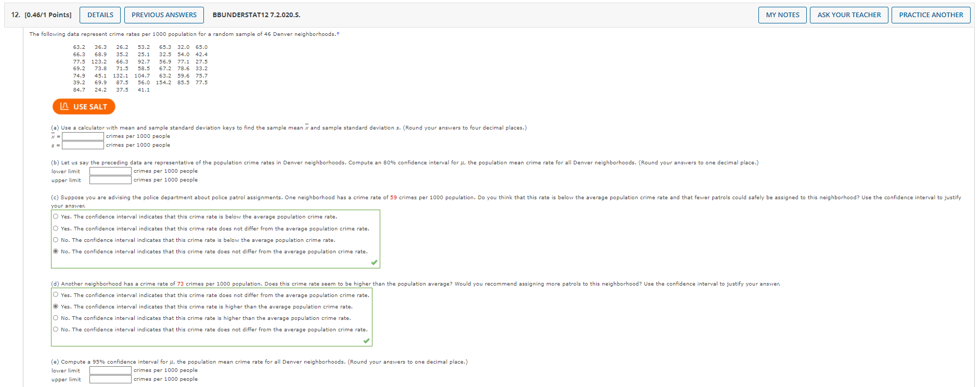Click the green checkmark in part (c)
This screenshot has width=980, height=387.
pyautogui.click(x=374, y=263)
